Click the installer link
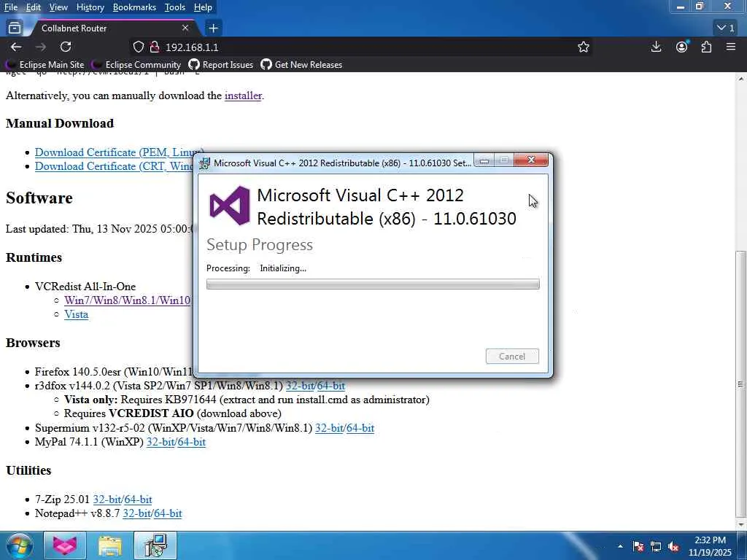 pyautogui.click(x=243, y=96)
